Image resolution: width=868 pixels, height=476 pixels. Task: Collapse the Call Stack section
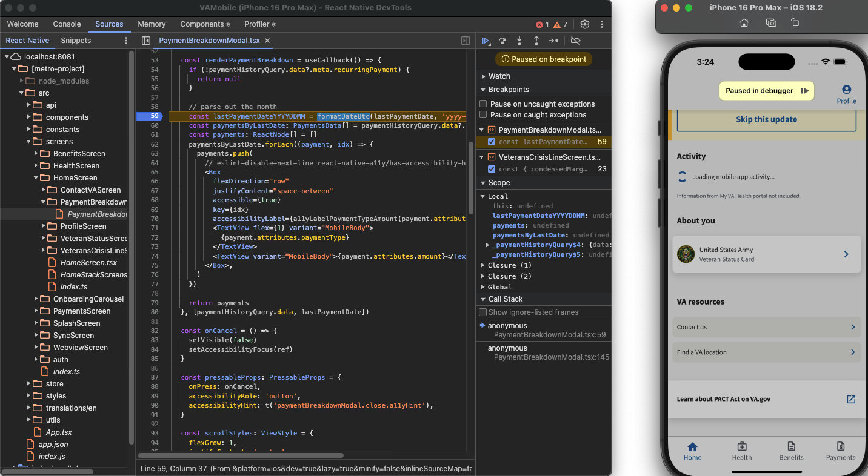coord(505,299)
